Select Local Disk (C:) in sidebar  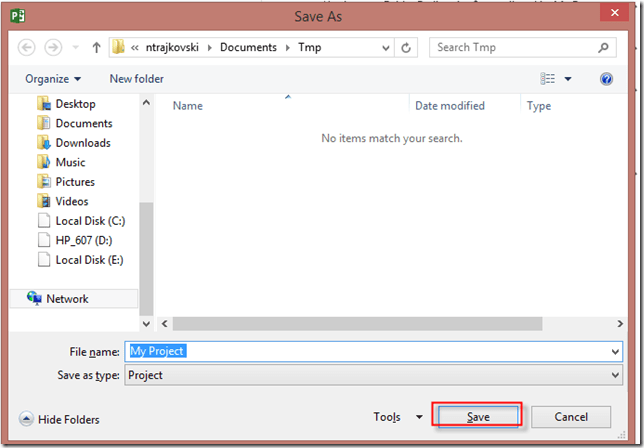tap(89, 221)
